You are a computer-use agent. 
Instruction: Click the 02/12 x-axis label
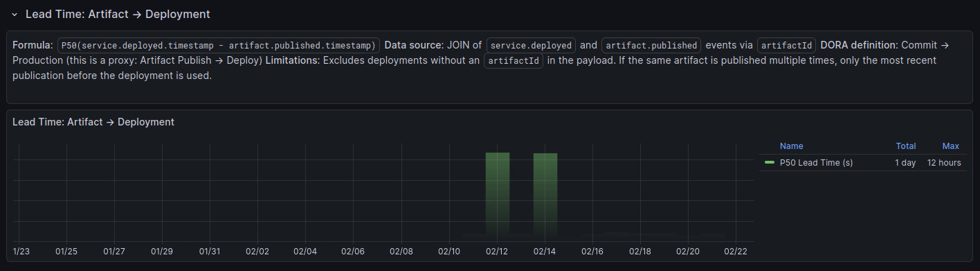coord(496,251)
